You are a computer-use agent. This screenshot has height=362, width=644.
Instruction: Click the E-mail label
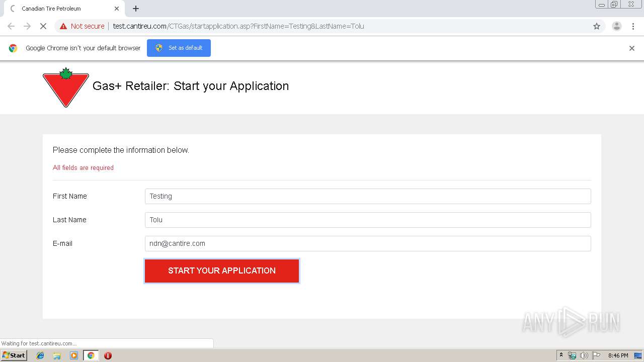tap(62, 243)
